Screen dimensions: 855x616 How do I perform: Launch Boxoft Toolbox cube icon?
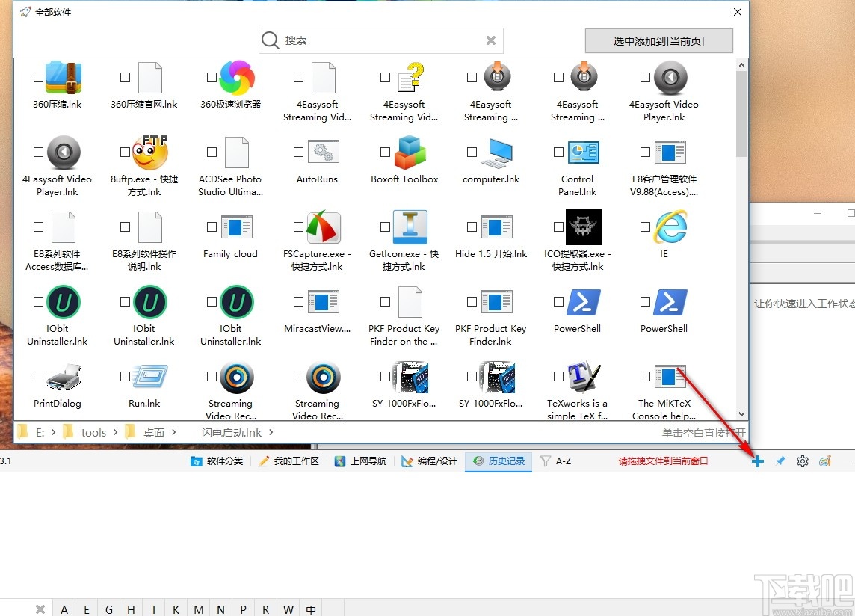tap(410, 153)
